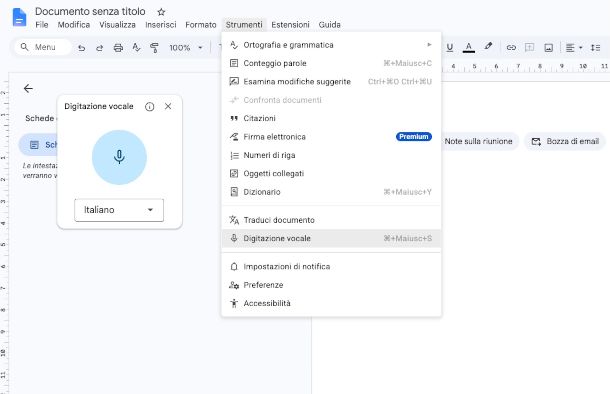
Task: Click the Google Docs logo icon
Action: click(x=19, y=18)
